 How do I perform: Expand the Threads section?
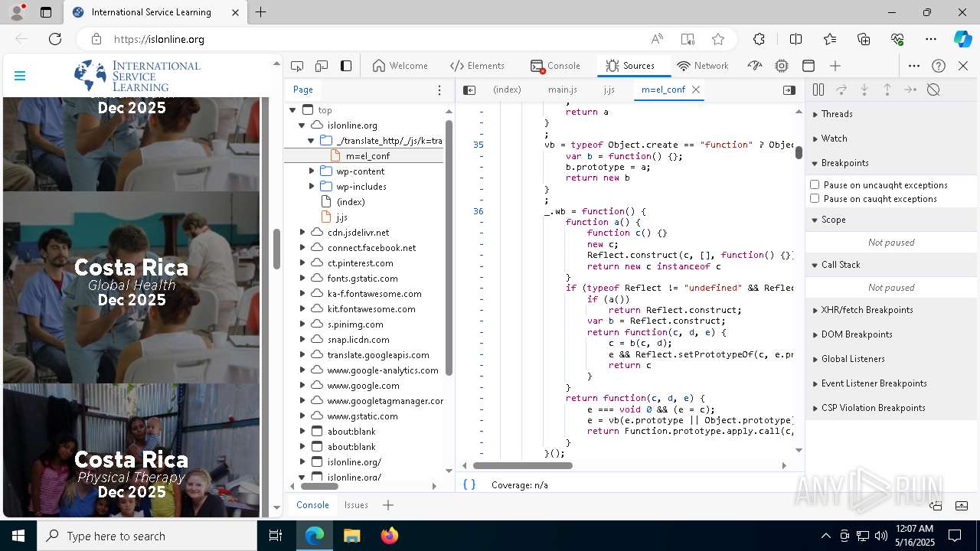[x=893, y=114]
